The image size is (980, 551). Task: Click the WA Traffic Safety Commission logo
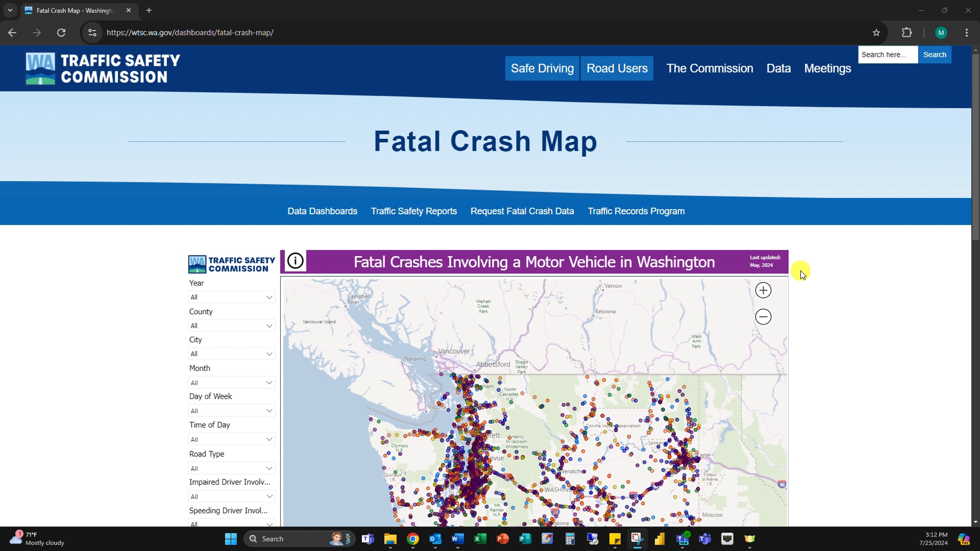102,69
